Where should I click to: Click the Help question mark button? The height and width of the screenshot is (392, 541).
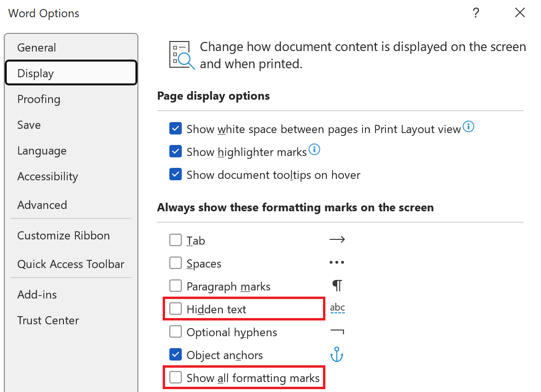pos(476,13)
